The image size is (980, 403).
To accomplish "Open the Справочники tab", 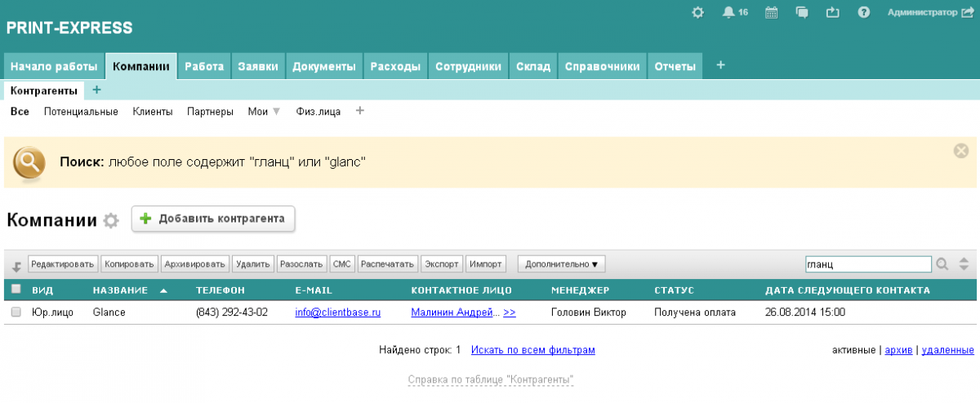I will (x=603, y=67).
